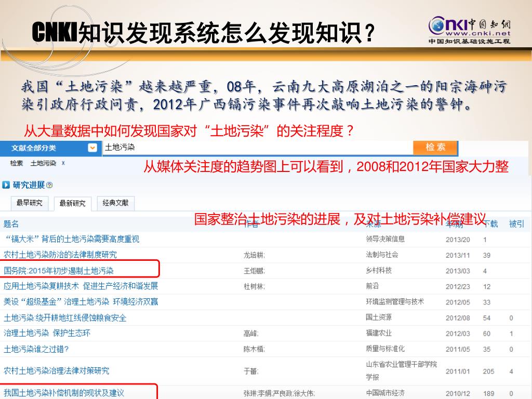Click author 高峰
This screenshot has width=532, height=399.
(x=251, y=334)
